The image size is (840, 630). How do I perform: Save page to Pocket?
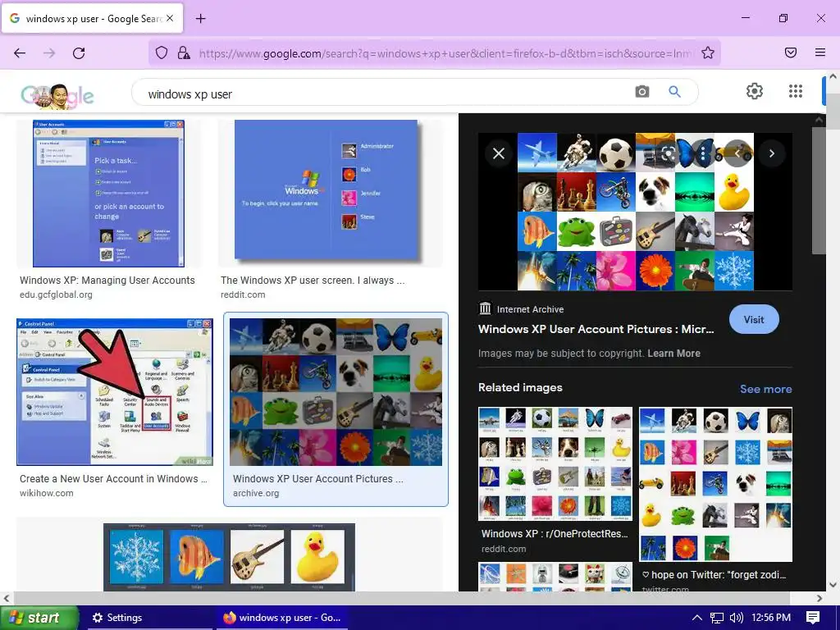click(x=791, y=52)
